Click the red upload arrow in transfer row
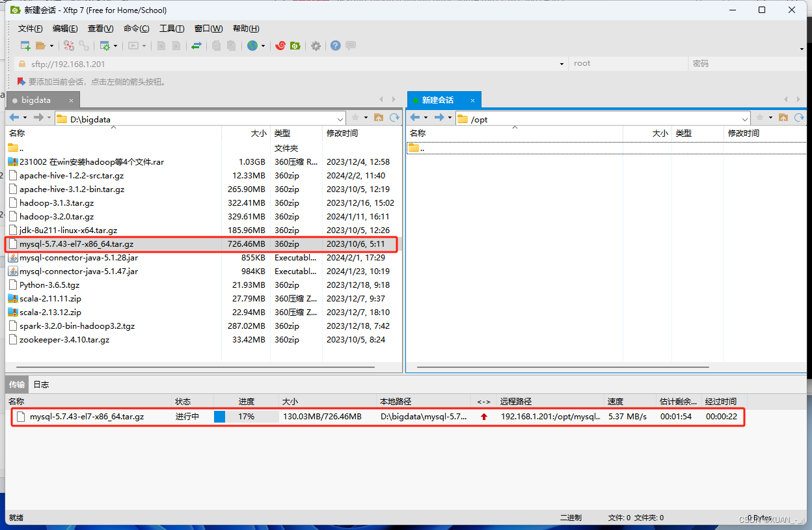This screenshot has height=530, width=812. click(x=483, y=417)
